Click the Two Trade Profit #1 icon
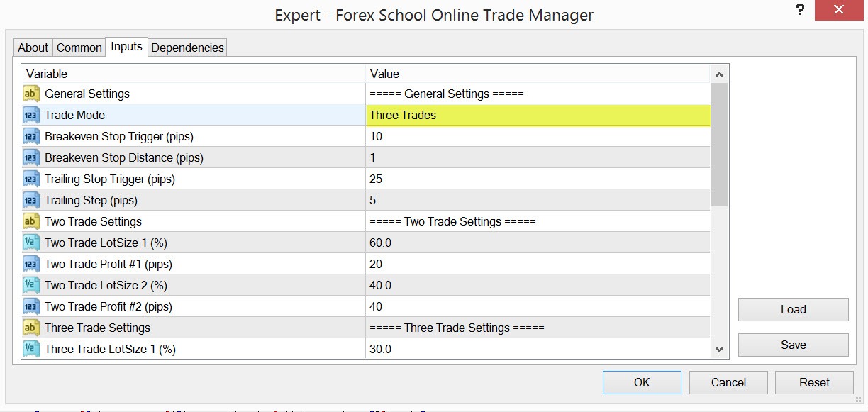This screenshot has height=412, width=868. pyautogui.click(x=31, y=264)
